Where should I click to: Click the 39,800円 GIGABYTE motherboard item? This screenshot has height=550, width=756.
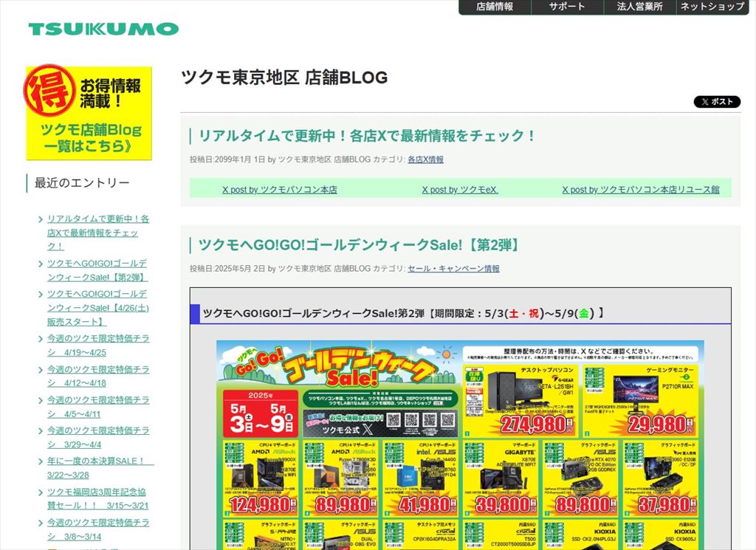click(501, 478)
